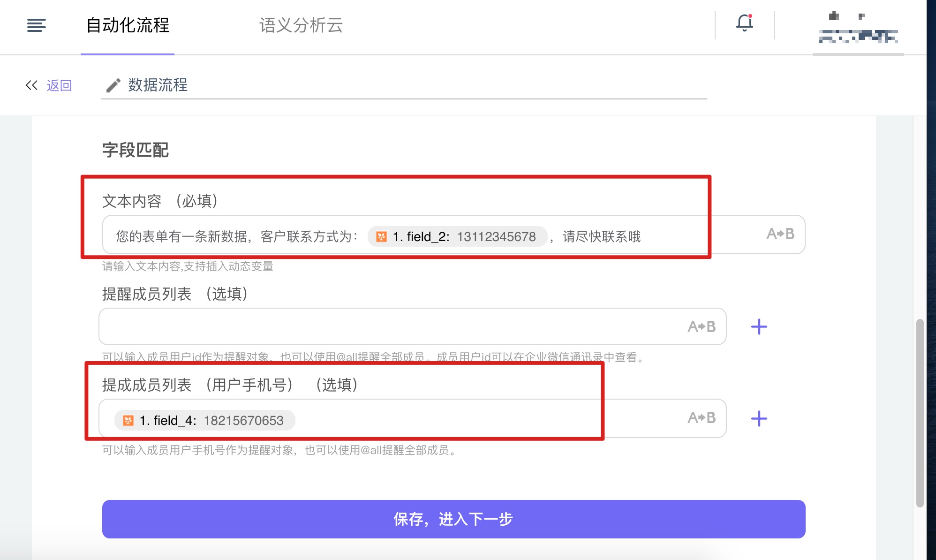This screenshot has width=936, height=560.
Task: Click the orange icon in field_2 chip
Action: click(x=382, y=237)
